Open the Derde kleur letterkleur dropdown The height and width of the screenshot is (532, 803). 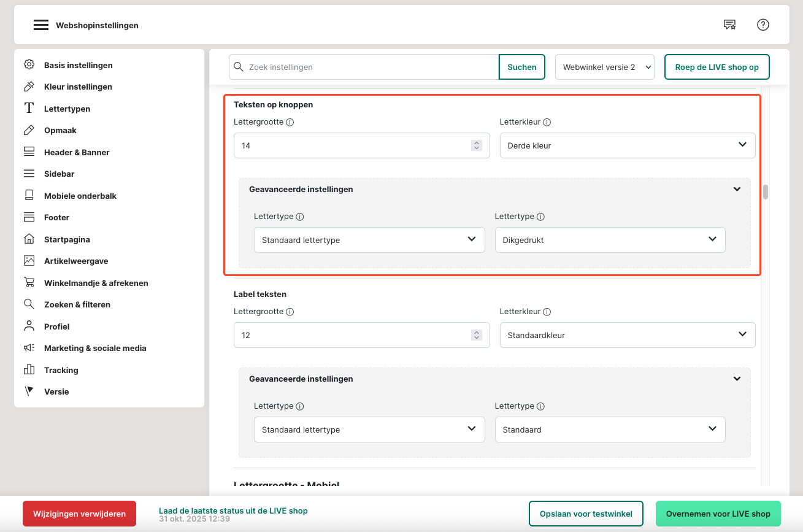[x=627, y=145]
